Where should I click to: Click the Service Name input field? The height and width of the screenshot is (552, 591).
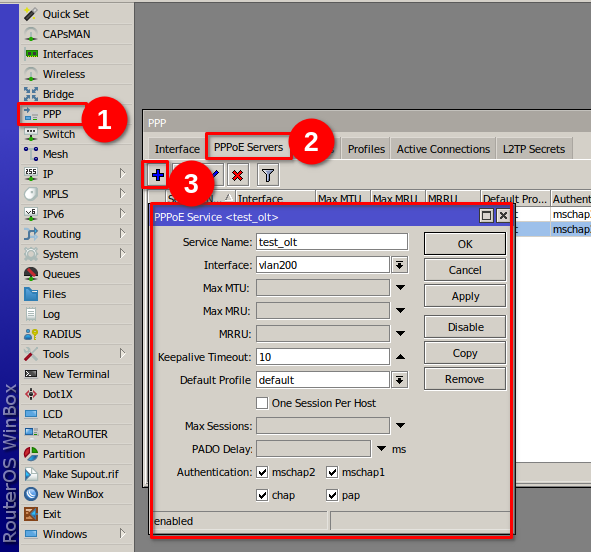332,242
